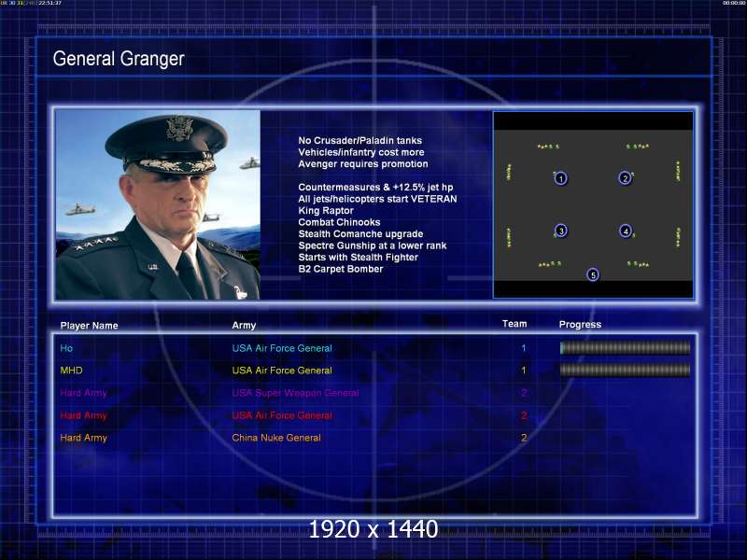The height and width of the screenshot is (560, 747).
Task: Click start position 2 on the minimap
Action: pyautogui.click(x=625, y=178)
